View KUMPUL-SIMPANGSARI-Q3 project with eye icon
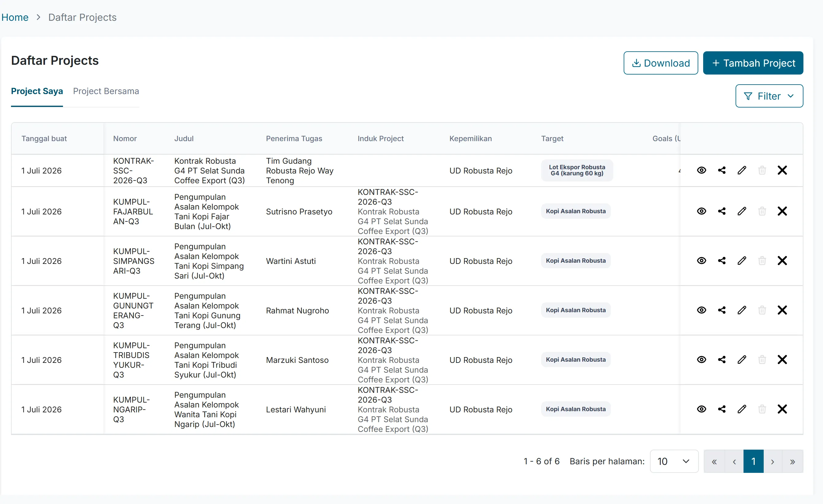Image resolution: width=823 pixels, height=504 pixels. pos(701,261)
